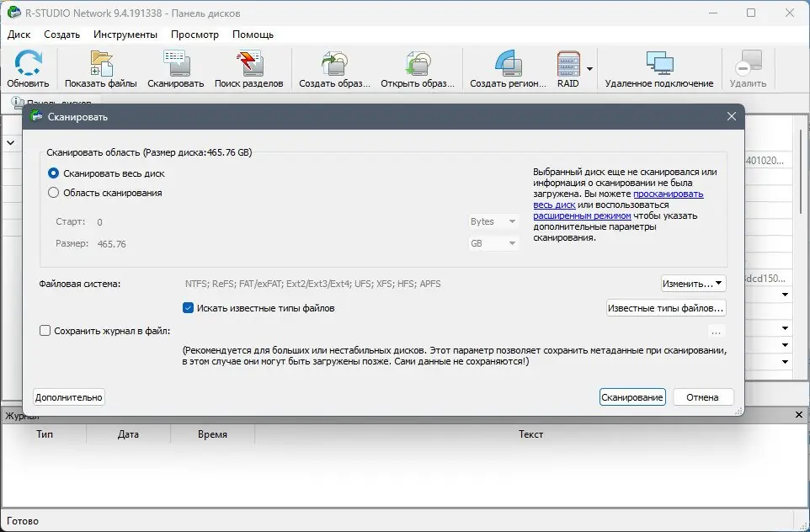Follow the просканировать весь диск link

(x=669, y=194)
